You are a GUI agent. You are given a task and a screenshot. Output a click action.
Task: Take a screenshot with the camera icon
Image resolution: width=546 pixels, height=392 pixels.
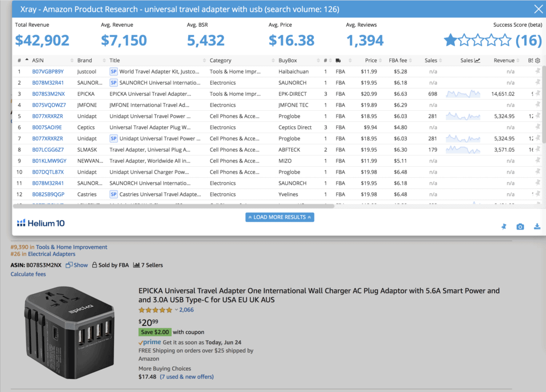coord(520,226)
